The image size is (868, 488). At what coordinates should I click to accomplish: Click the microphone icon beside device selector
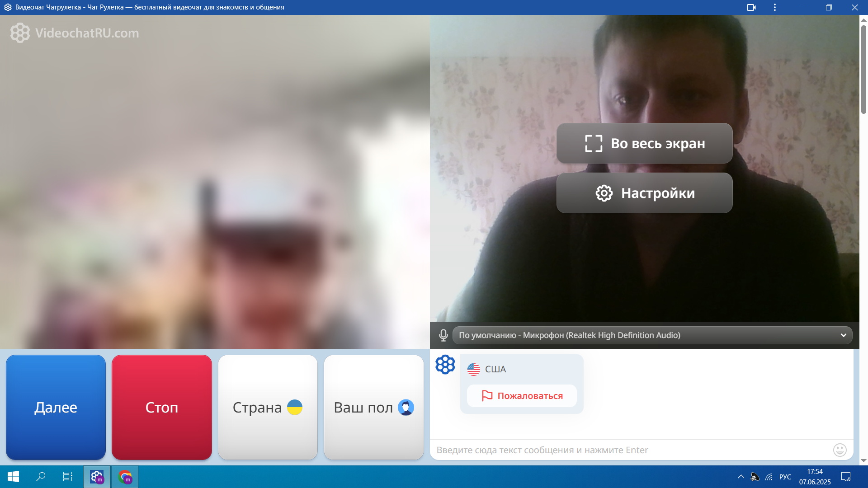click(x=443, y=335)
